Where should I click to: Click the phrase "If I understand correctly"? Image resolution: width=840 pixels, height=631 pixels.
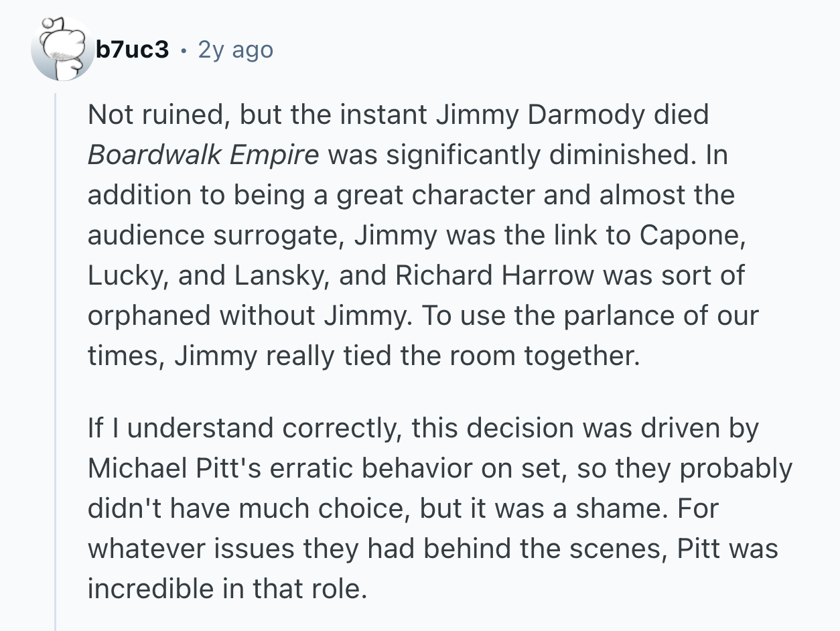245,428
